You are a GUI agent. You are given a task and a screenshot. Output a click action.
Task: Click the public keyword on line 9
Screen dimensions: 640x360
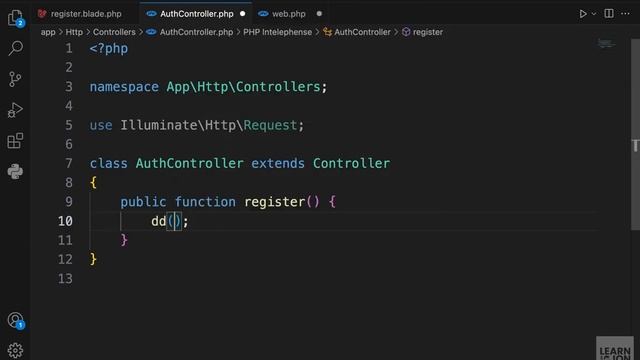pos(143,202)
